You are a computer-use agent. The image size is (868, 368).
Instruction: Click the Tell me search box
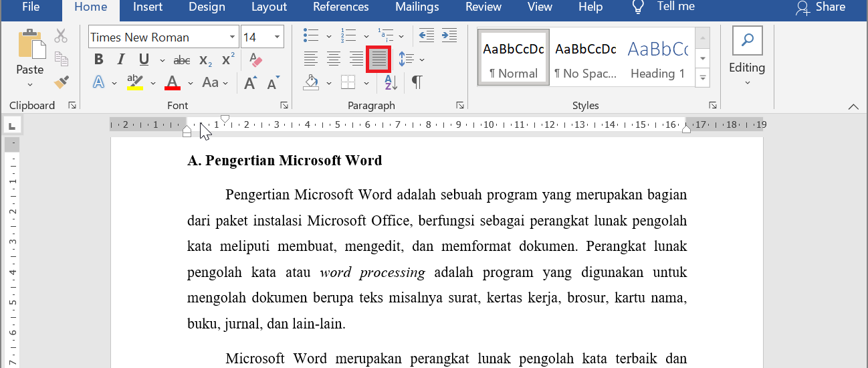(x=664, y=7)
